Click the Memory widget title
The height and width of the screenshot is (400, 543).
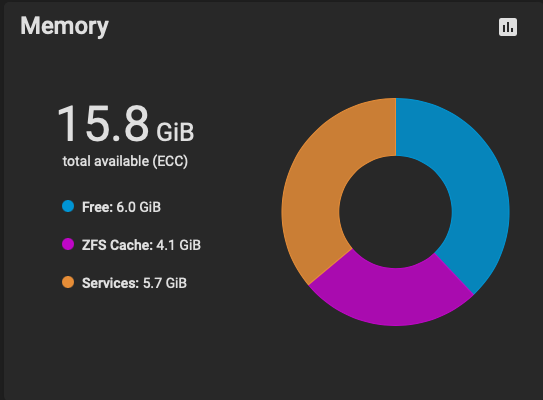pyautogui.click(x=64, y=26)
